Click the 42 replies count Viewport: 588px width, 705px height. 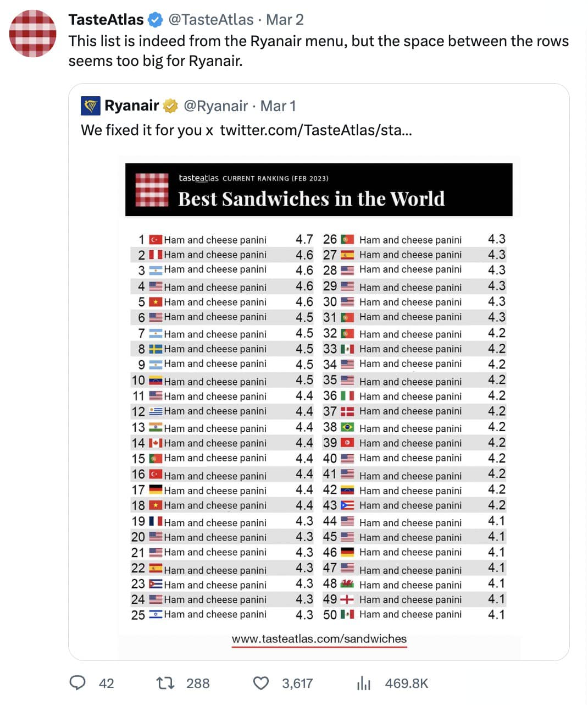tap(106, 683)
